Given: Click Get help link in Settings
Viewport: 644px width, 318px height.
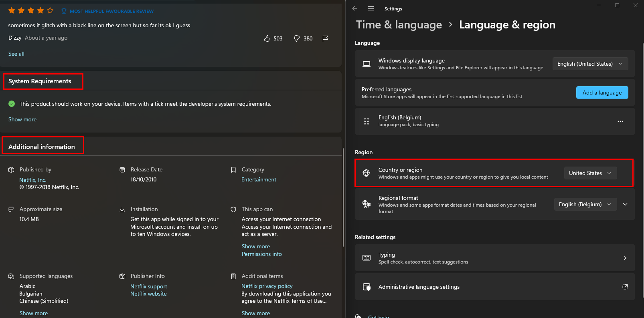Looking at the screenshot, I should coord(379,316).
